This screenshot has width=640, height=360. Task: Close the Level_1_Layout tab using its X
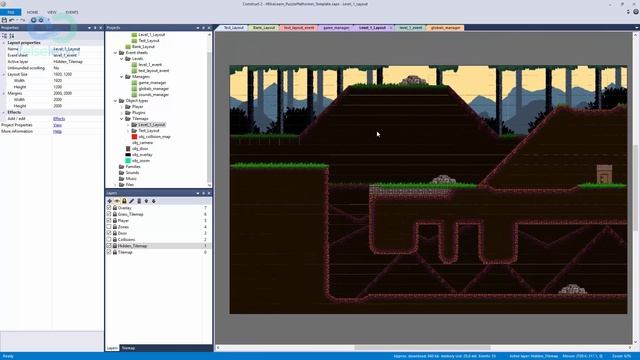[x=391, y=28]
